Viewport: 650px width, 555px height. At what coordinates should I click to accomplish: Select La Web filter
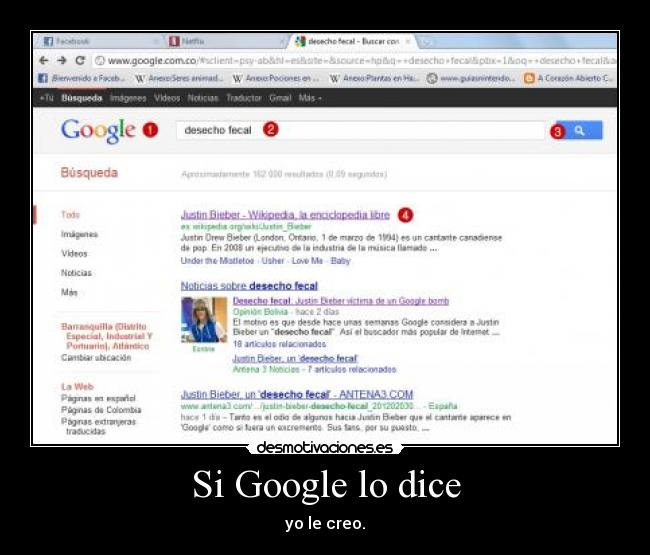tap(78, 386)
